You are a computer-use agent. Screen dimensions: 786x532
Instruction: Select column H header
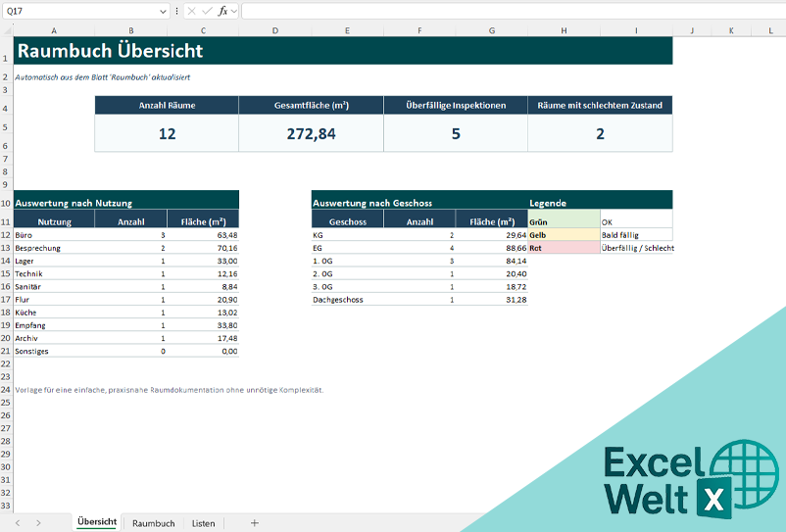click(564, 30)
